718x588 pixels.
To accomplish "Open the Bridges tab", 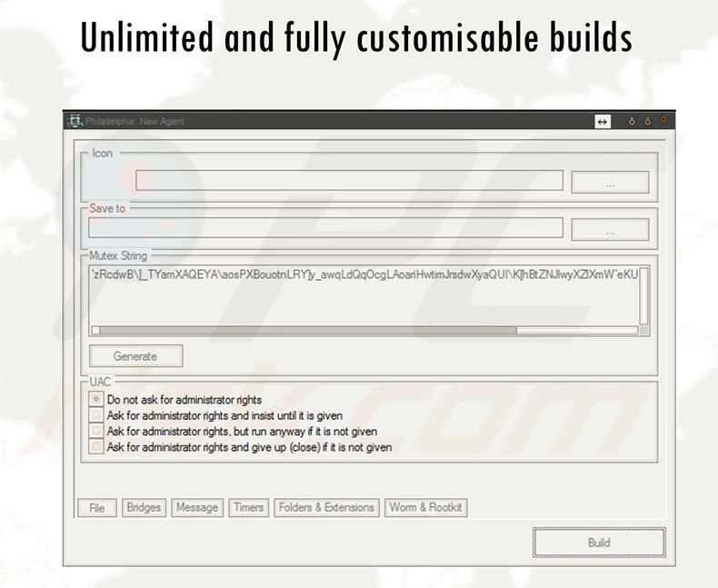I will [x=144, y=507].
